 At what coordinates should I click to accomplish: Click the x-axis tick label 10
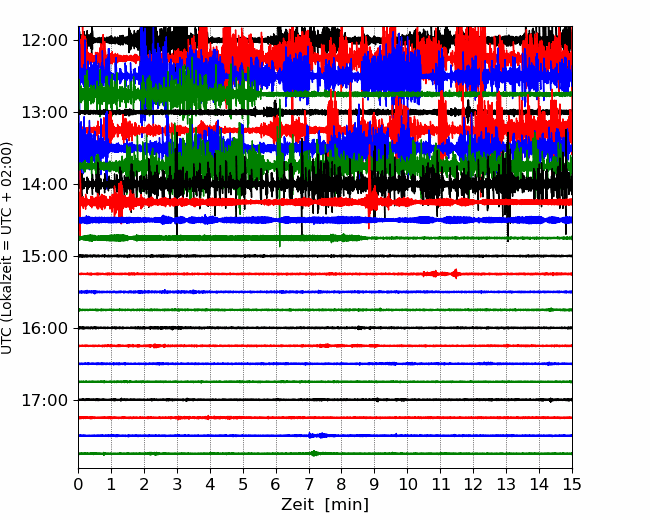[x=407, y=484]
